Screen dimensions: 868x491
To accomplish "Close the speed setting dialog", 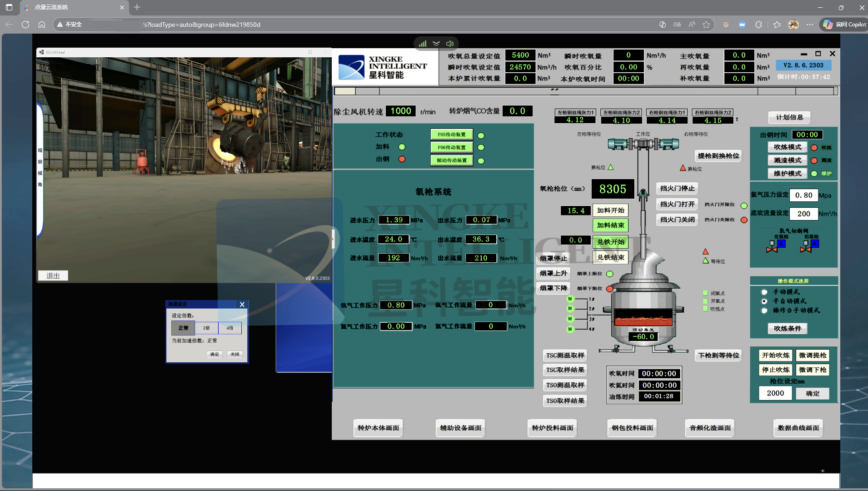I will (242, 304).
